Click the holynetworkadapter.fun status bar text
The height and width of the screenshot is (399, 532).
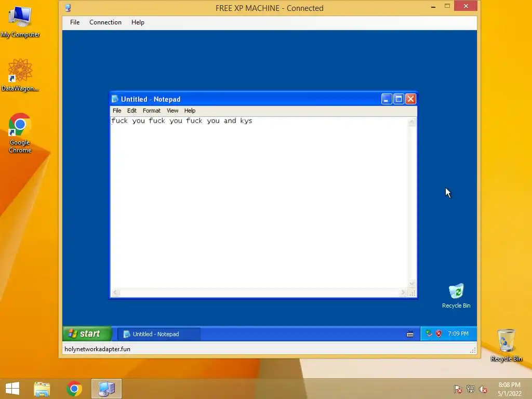pyautogui.click(x=97, y=349)
